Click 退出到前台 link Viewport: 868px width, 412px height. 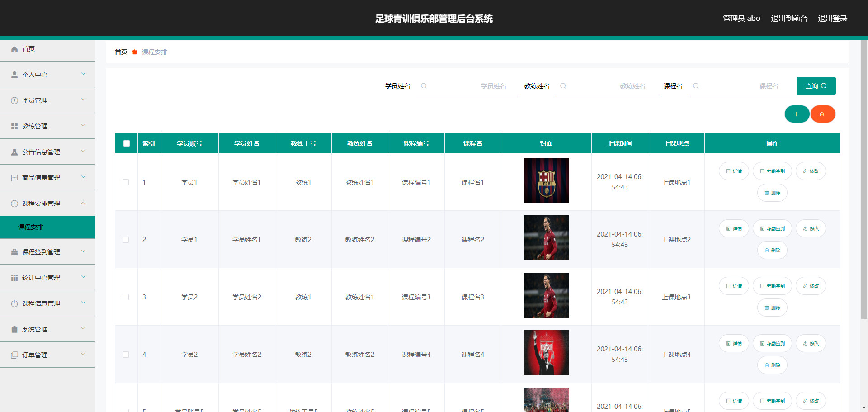pyautogui.click(x=789, y=19)
